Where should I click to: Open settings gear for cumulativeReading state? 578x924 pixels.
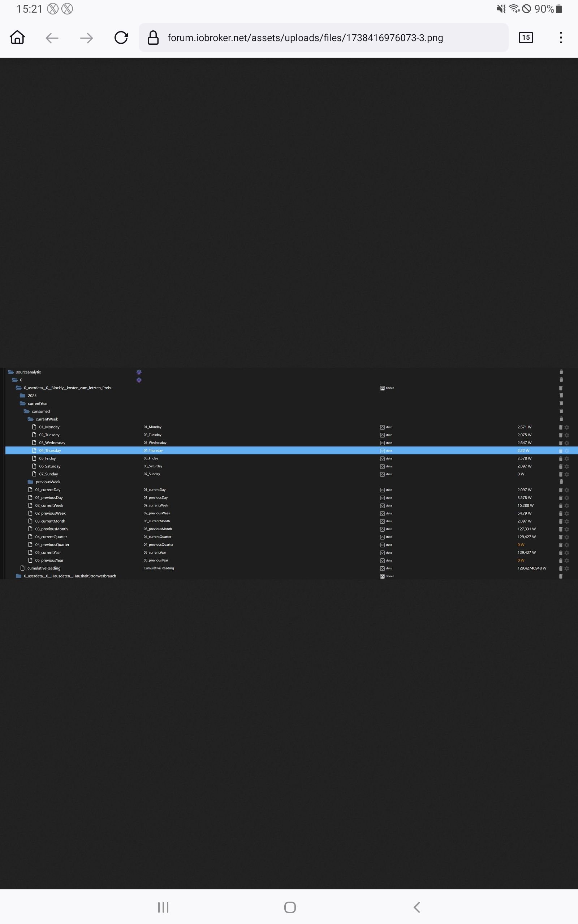566,568
